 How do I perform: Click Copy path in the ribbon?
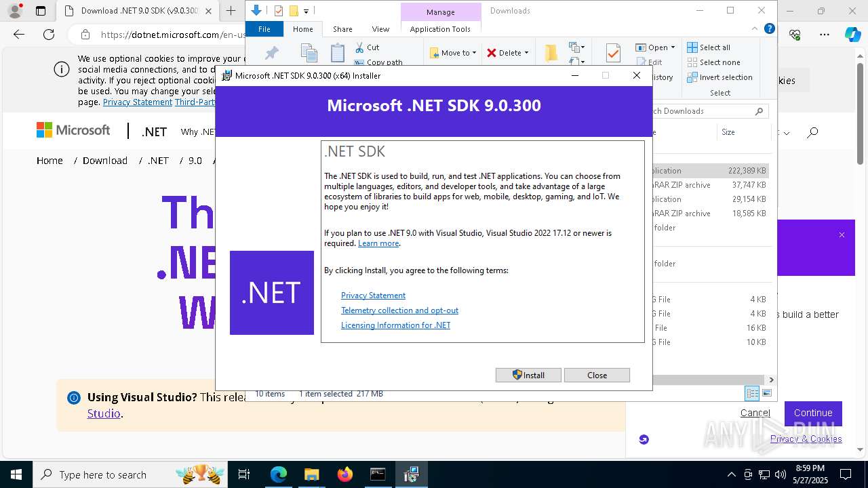pyautogui.click(x=378, y=62)
